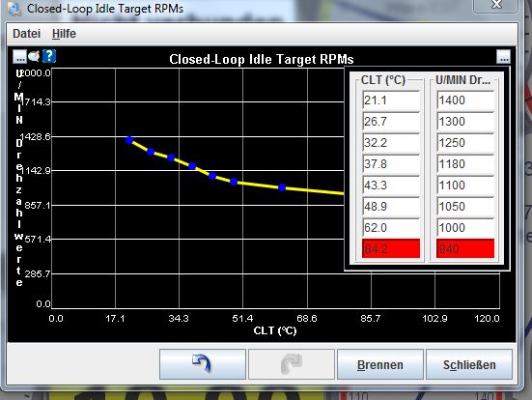Select the RPM field with value 1000
The width and height of the screenshot is (532, 400).
click(x=465, y=227)
